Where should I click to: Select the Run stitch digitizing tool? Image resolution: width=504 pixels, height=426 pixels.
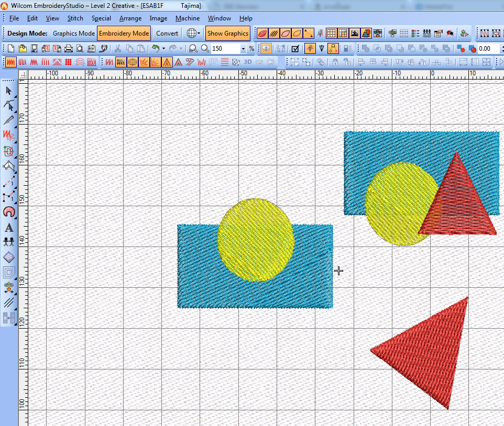point(9,182)
